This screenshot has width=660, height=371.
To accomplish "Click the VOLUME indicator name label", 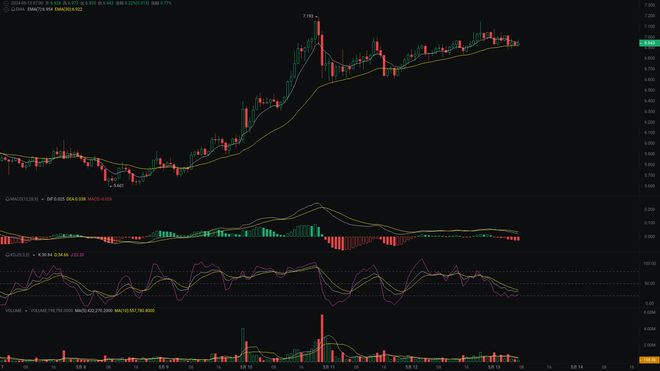I will click(x=13, y=311).
